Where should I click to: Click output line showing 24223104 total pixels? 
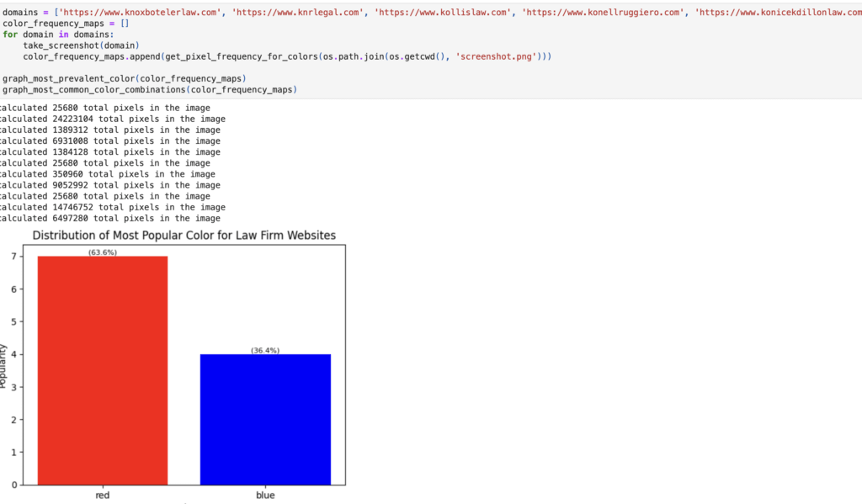111,119
